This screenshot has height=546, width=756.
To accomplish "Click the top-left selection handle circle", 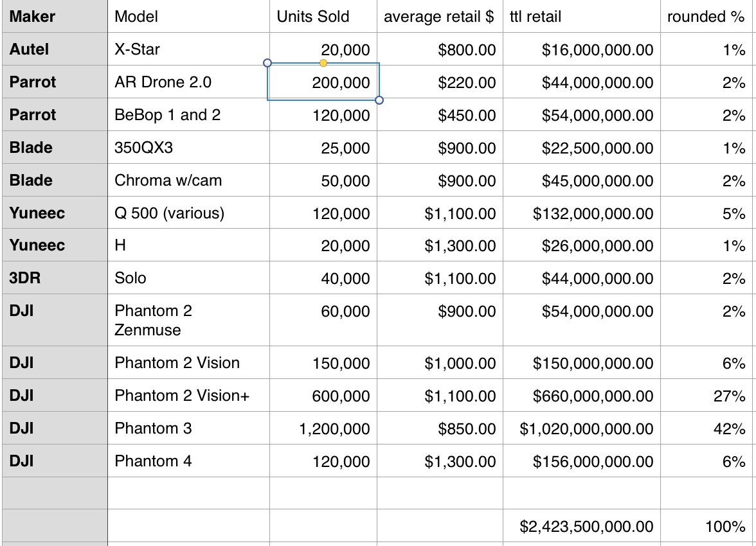I will click(x=267, y=63).
